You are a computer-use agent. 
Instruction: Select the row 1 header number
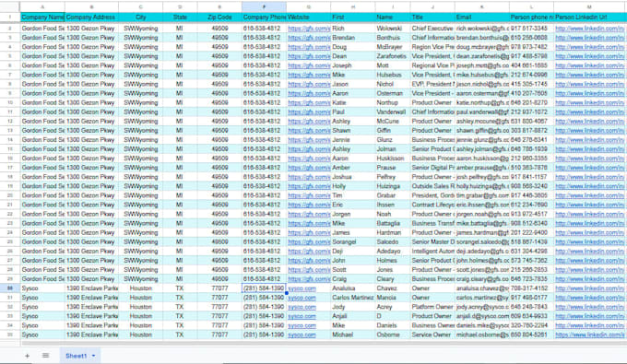pos(10,18)
